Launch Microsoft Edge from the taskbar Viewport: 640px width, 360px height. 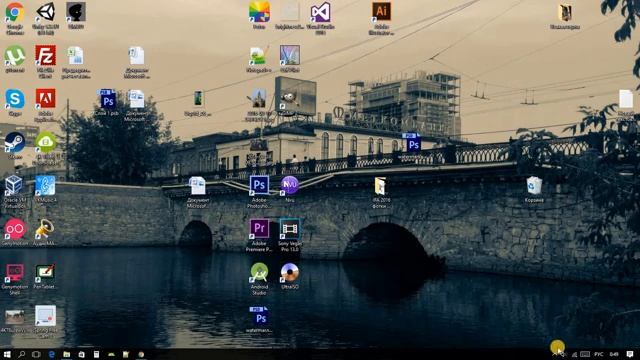pyautogui.click(x=51, y=354)
